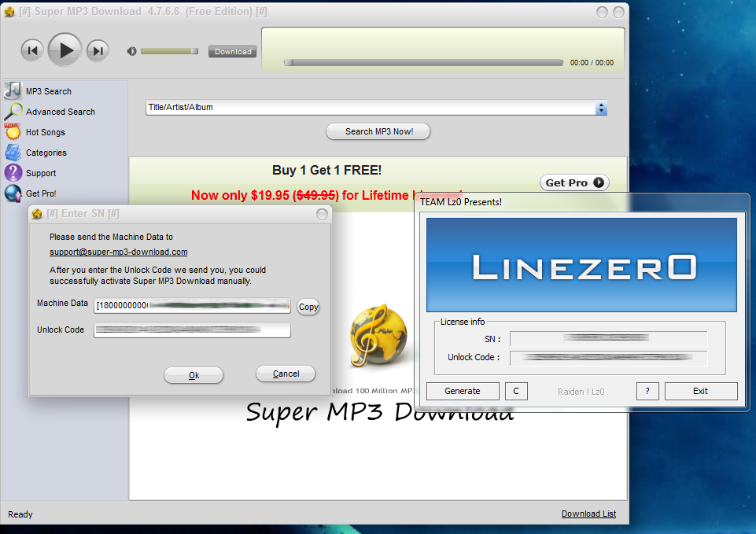Click the Buy 1 Get 1 FREE! banner text
The width and height of the screenshot is (756, 534).
click(x=327, y=170)
